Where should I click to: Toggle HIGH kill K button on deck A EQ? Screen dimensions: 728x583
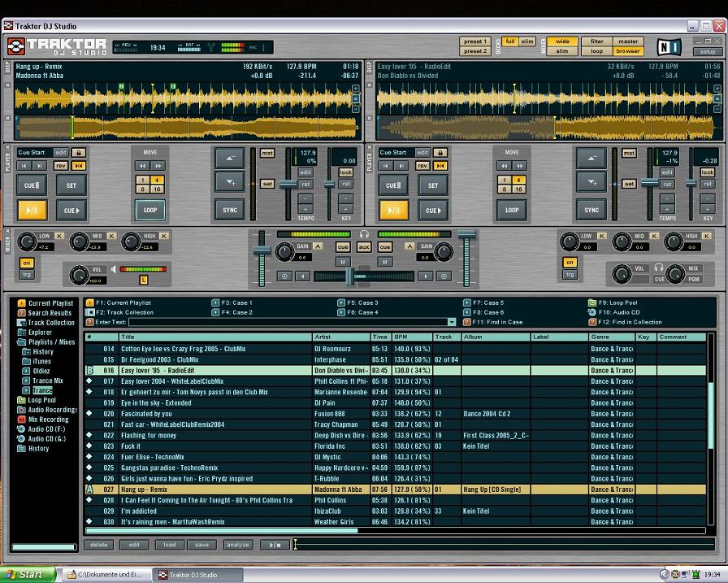click(164, 236)
